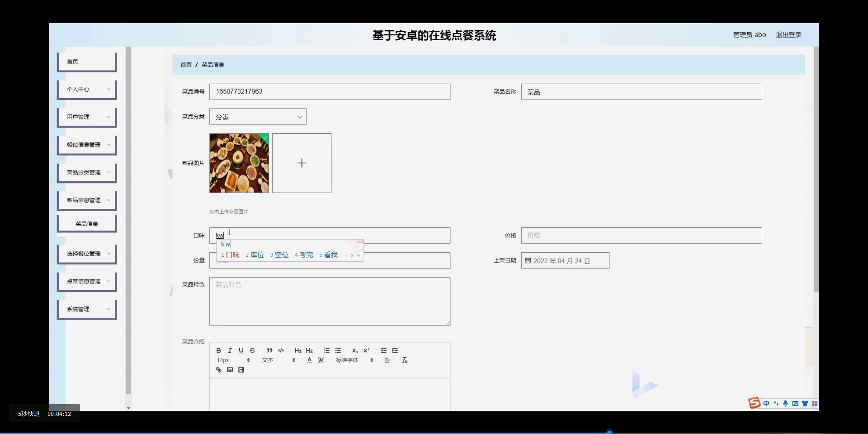Open the 标准字体 font family dropdown
The height and width of the screenshot is (434, 868).
pos(352,360)
